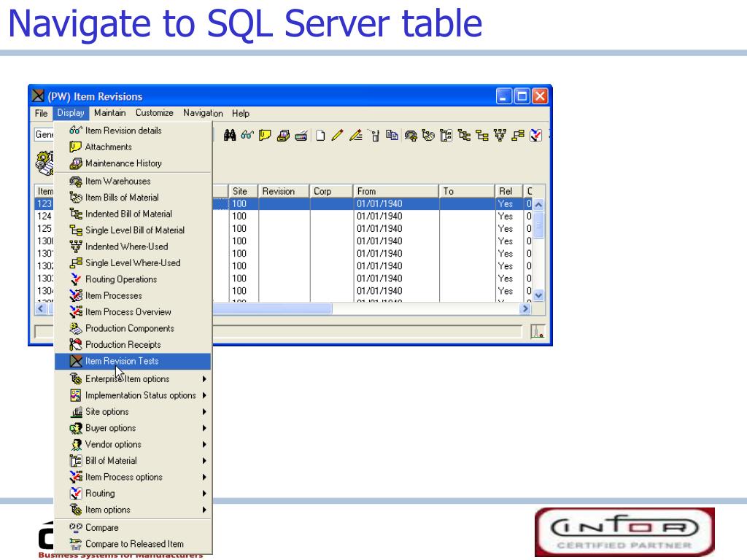Select Single Level Where-Used menu entry

click(x=133, y=262)
